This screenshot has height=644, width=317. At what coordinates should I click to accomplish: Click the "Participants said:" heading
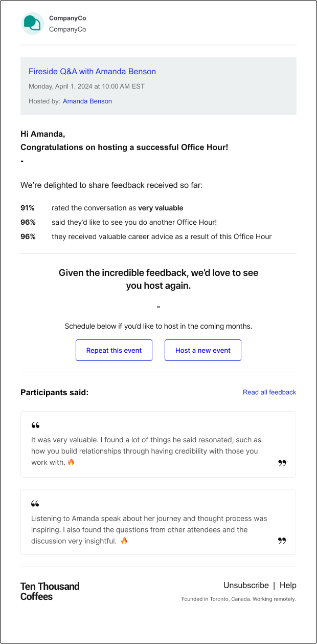click(54, 393)
